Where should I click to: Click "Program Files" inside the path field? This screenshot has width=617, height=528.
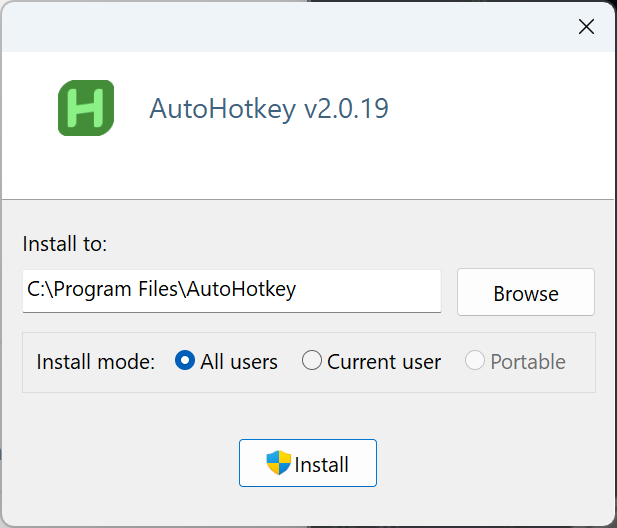click(x=126, y=290)
